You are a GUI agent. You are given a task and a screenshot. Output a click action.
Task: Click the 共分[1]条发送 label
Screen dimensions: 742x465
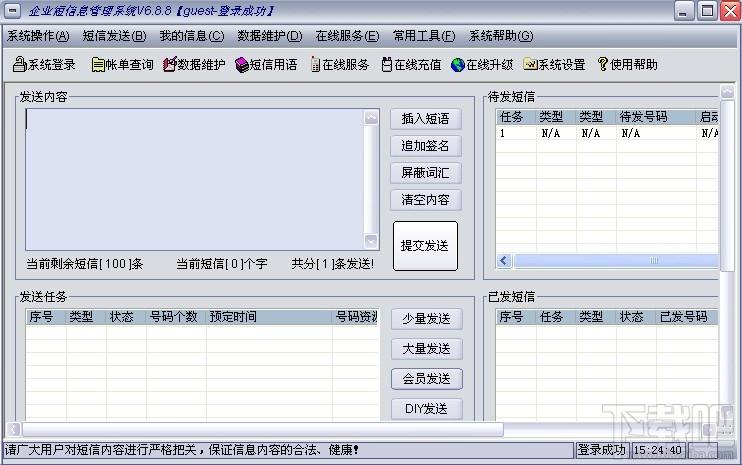click(x=333, y=263)
